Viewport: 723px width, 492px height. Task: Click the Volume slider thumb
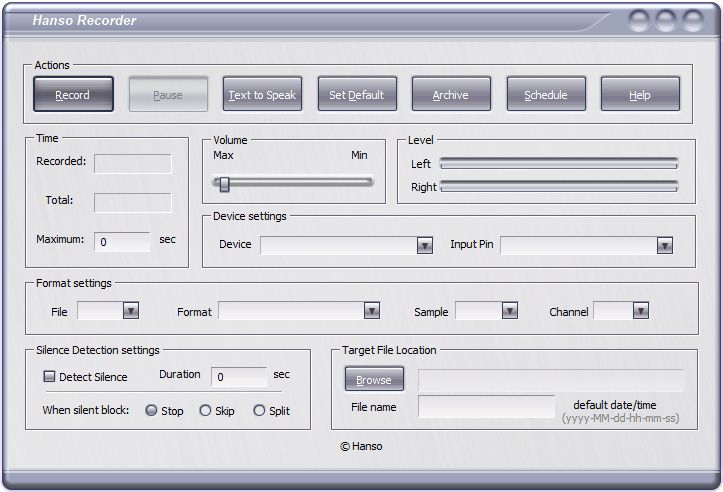[x=225, y=184]
